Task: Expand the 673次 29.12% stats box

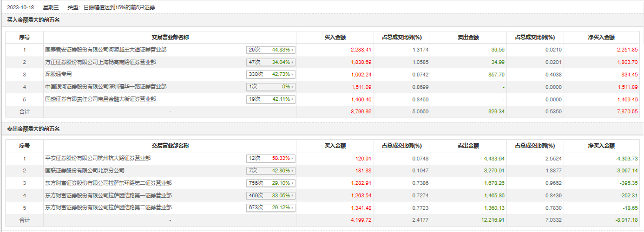Action: coord(270,208)
